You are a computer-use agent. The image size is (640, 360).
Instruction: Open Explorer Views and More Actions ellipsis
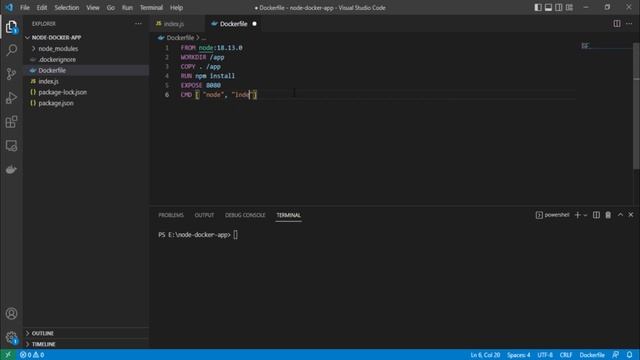point(138,24)
